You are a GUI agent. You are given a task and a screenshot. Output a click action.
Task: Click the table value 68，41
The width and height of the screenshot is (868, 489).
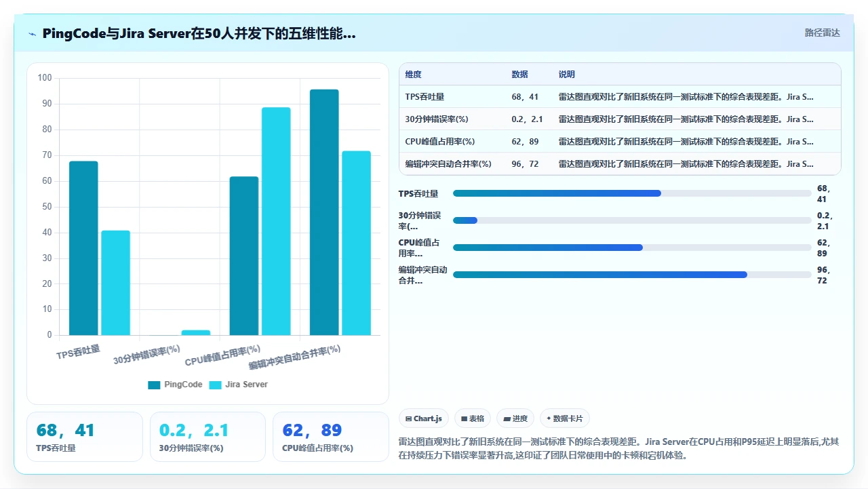click(524, 97)
